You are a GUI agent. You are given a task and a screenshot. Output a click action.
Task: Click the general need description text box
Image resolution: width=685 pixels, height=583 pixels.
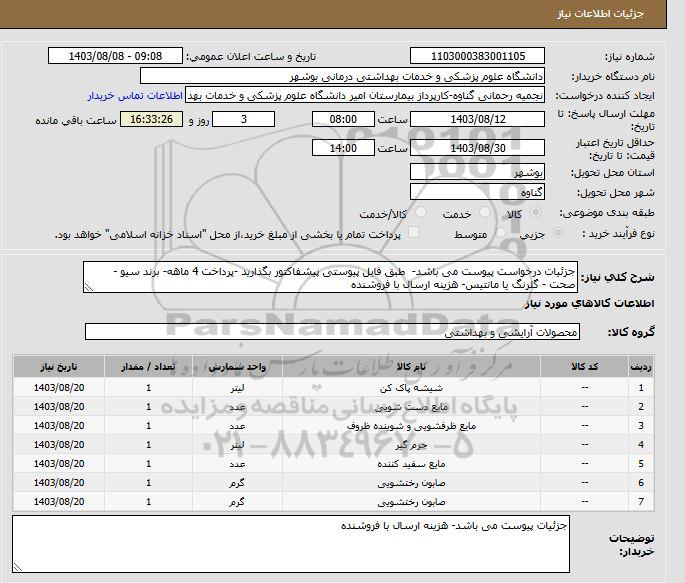pos(330,277)
